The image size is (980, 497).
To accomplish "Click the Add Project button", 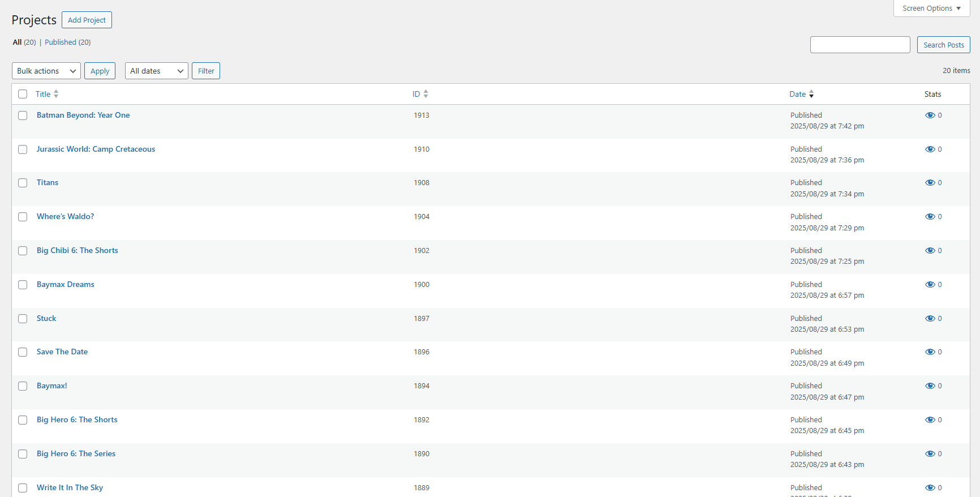I will [87, 20].
